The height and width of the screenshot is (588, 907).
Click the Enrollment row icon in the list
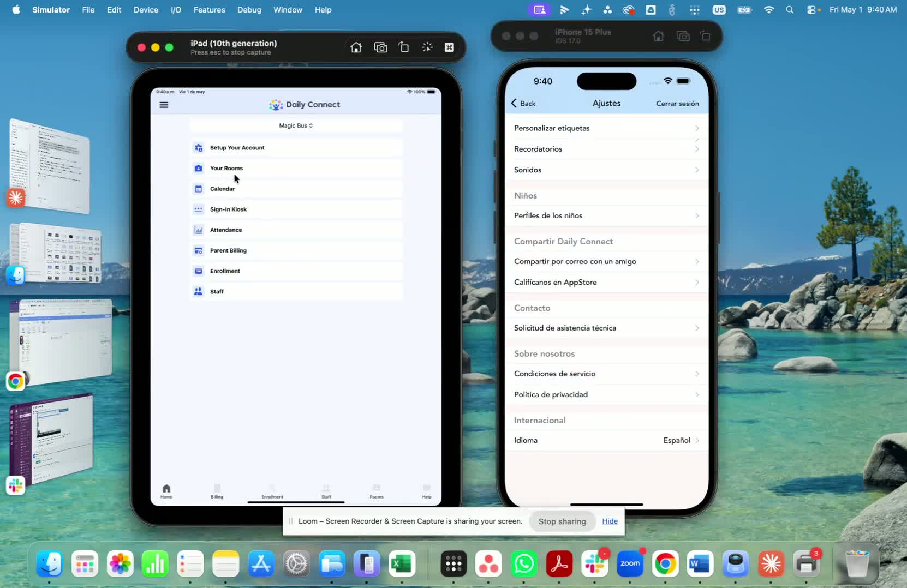click(199, 271)
